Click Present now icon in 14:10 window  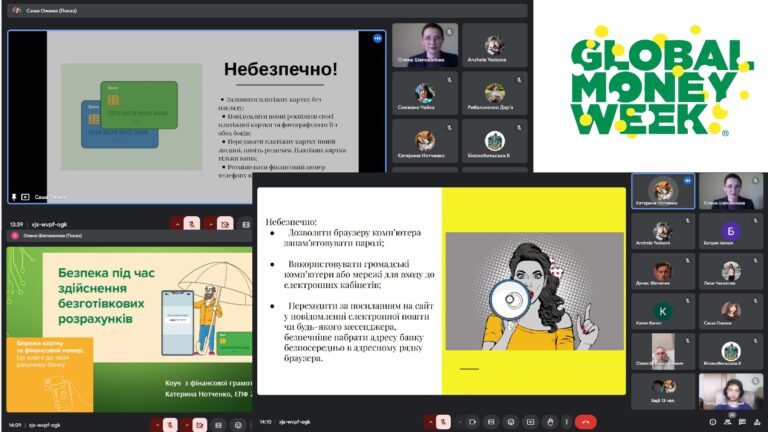pyautogui.click(x=530, y=422)
